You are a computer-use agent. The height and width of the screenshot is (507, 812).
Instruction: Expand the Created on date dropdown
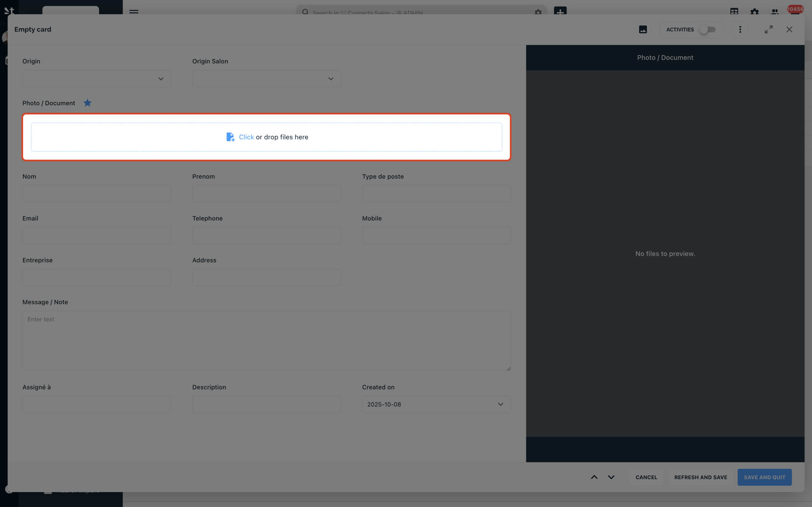tap(436, 404)
